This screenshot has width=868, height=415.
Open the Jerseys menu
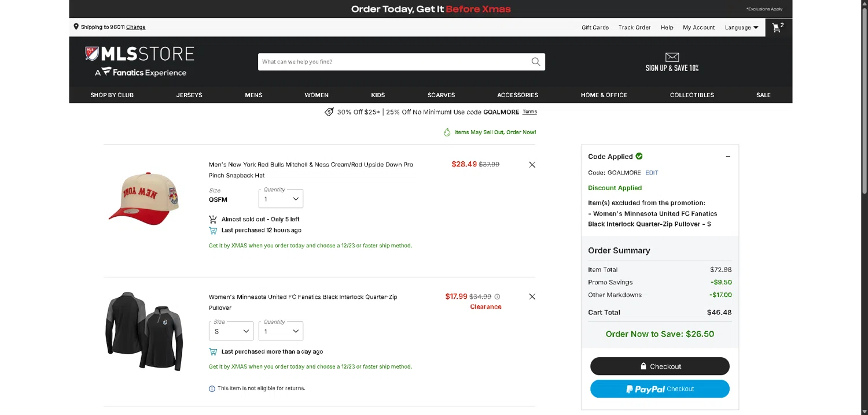pyautogui.click(x=189, y=95)
